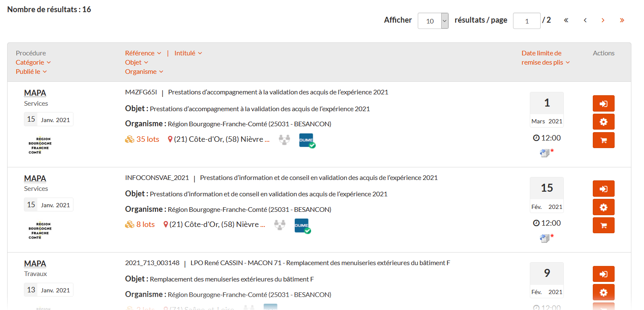The width and height of the screenshot is (644, 310).
Task: Click the page number input field
Action: pos(526,21)
